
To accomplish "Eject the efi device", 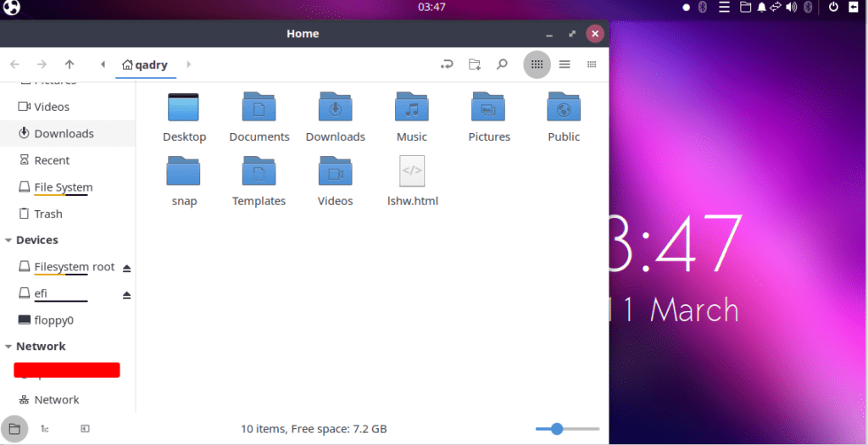I will click(x=127, y=295).
